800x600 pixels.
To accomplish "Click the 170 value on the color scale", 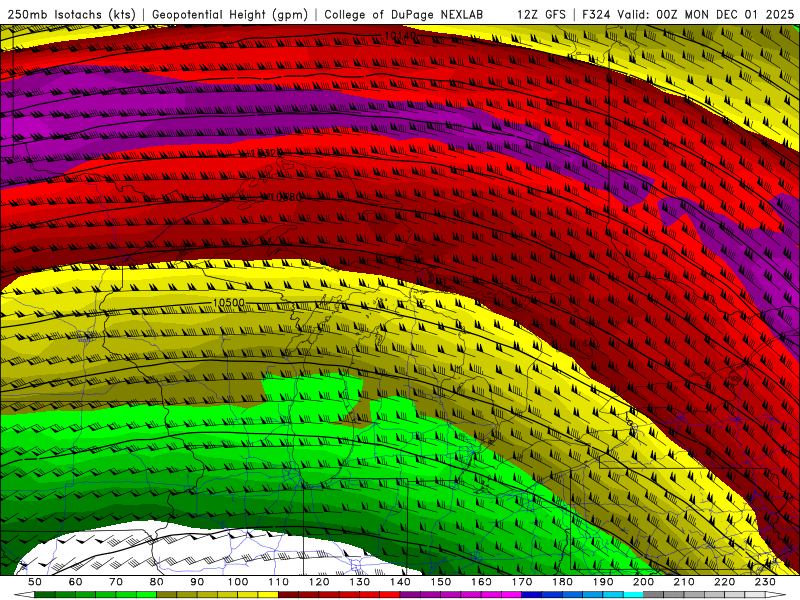I will tap(522, 582).
